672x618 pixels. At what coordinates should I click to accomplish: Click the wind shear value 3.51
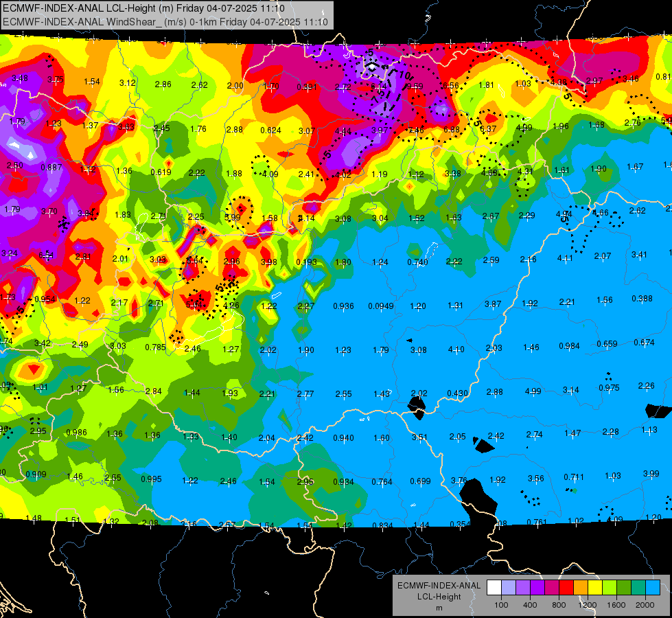pos(419,437)
